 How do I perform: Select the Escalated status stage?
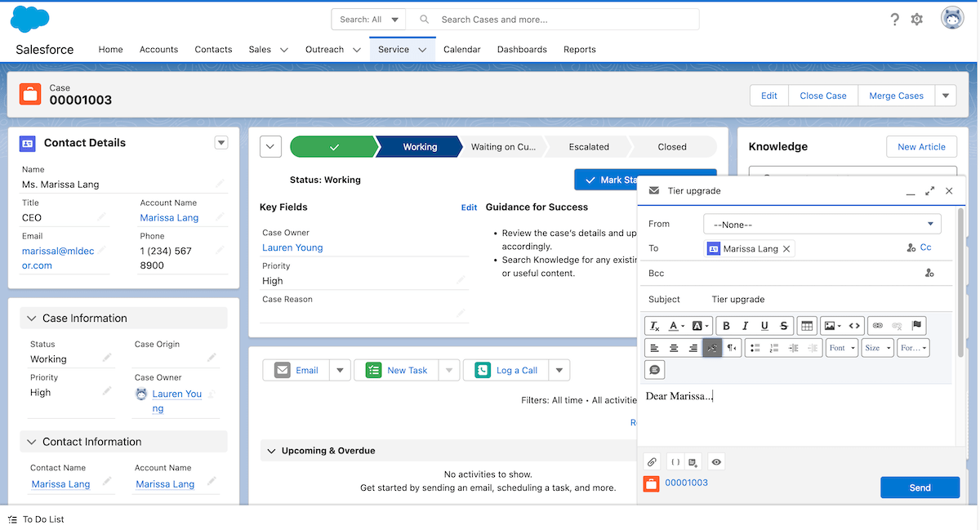[589, 147]
